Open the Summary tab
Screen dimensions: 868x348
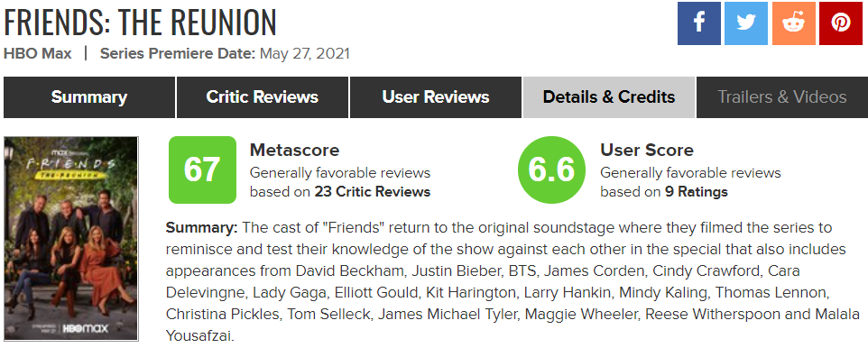tap(89, 97)
